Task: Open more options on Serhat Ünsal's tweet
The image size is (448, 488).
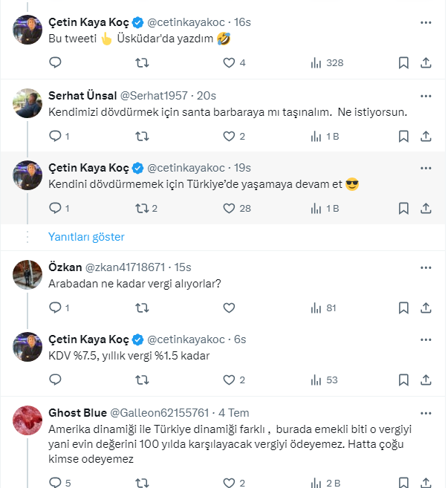Action: tap(426, 95)
